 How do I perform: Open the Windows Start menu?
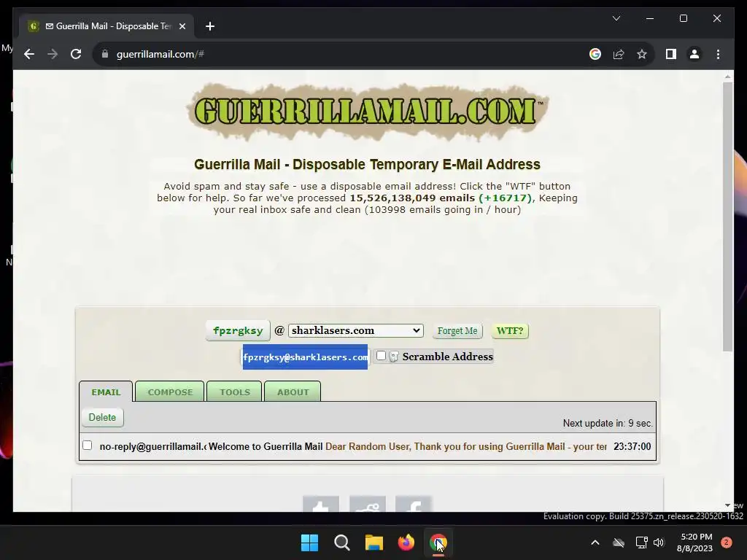pyautogui.click(x=309, y=542)
